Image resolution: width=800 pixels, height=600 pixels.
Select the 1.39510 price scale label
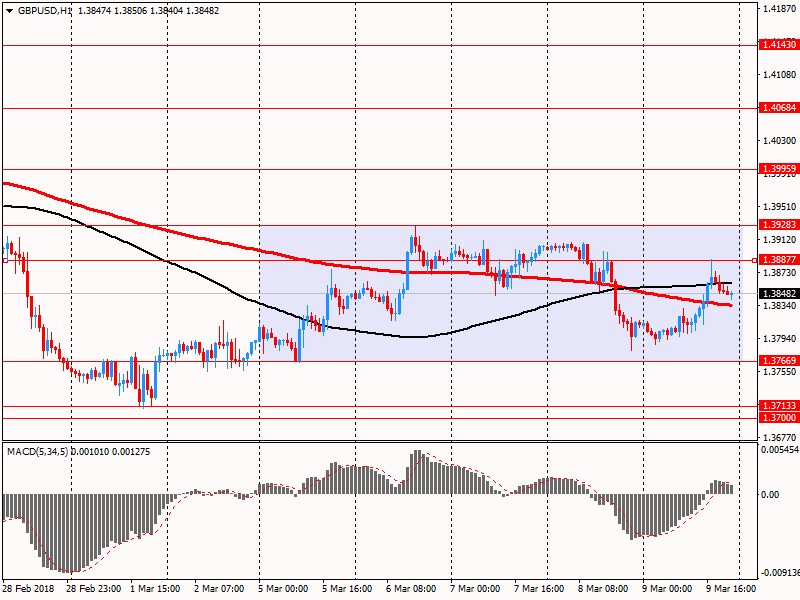pos(780,207)
